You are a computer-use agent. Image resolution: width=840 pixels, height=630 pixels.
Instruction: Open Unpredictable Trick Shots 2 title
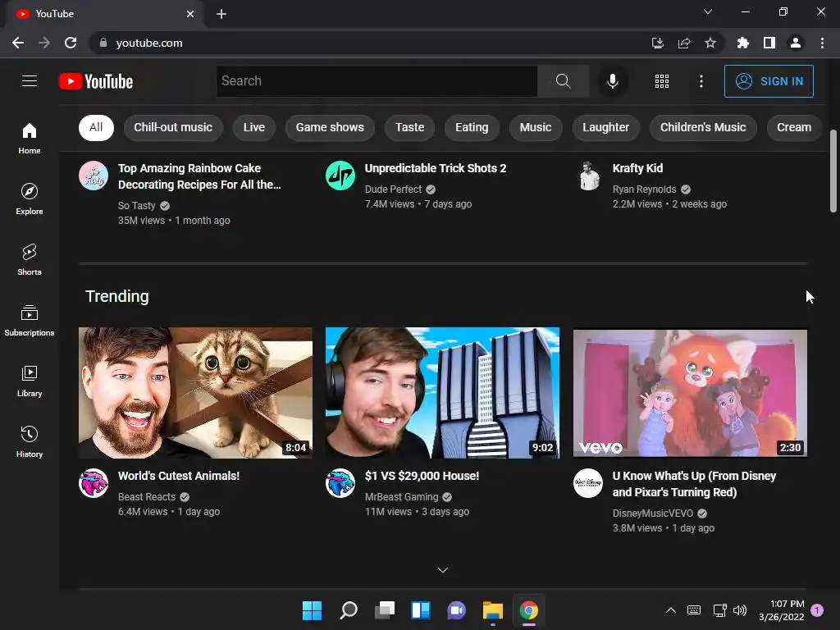click(436, 168)
